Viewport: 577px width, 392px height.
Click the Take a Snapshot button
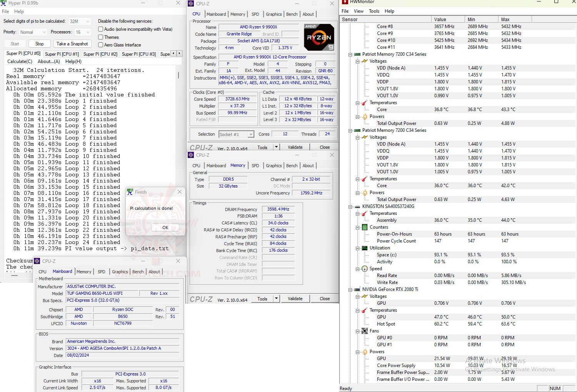[72, 44]
